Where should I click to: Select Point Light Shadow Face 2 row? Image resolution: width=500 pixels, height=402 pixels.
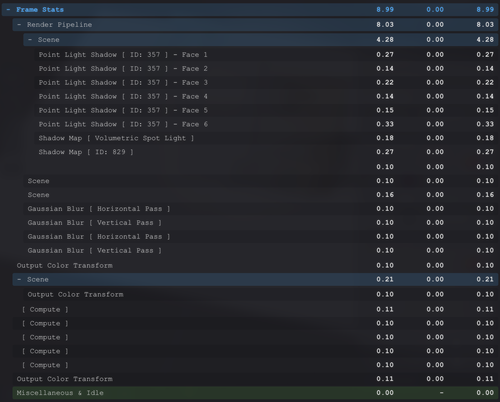tap(266, 69)
